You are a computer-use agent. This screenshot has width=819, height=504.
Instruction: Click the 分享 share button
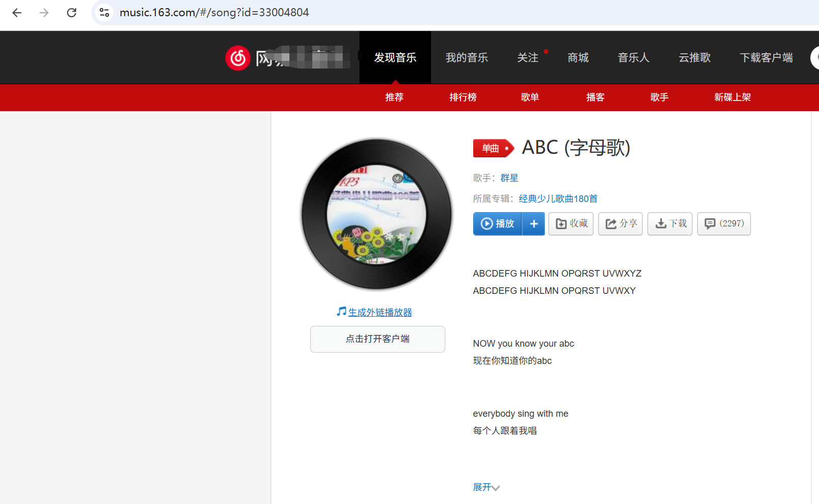click(x=620, y=224)
